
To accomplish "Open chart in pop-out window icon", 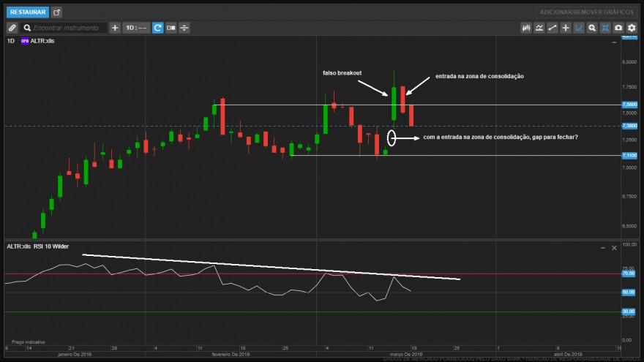I will 56,12.
